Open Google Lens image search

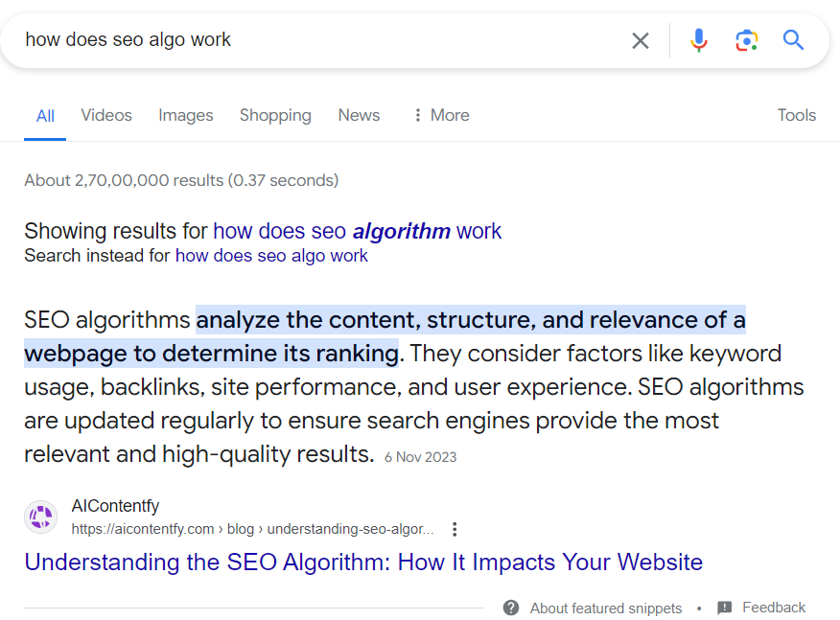747,40
